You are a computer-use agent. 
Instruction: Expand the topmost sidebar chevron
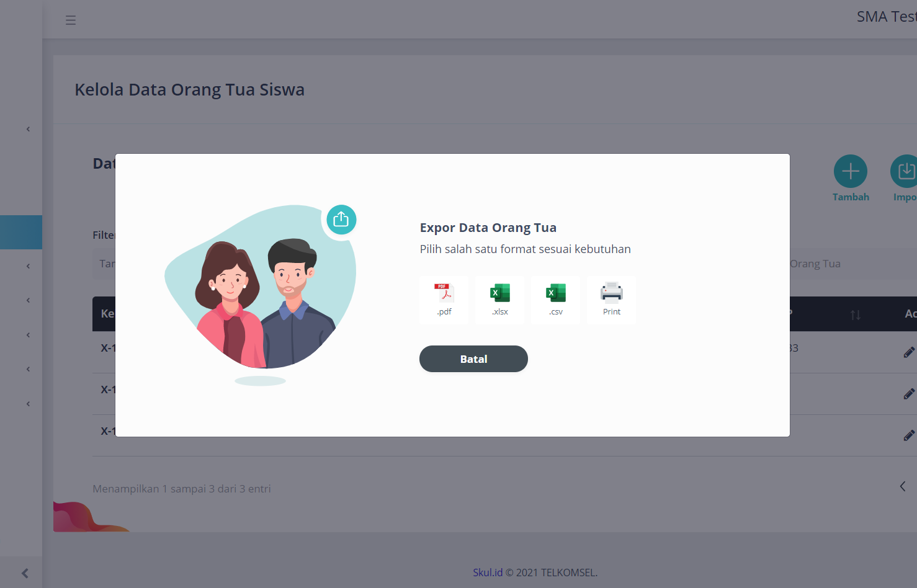coord(28,129)
